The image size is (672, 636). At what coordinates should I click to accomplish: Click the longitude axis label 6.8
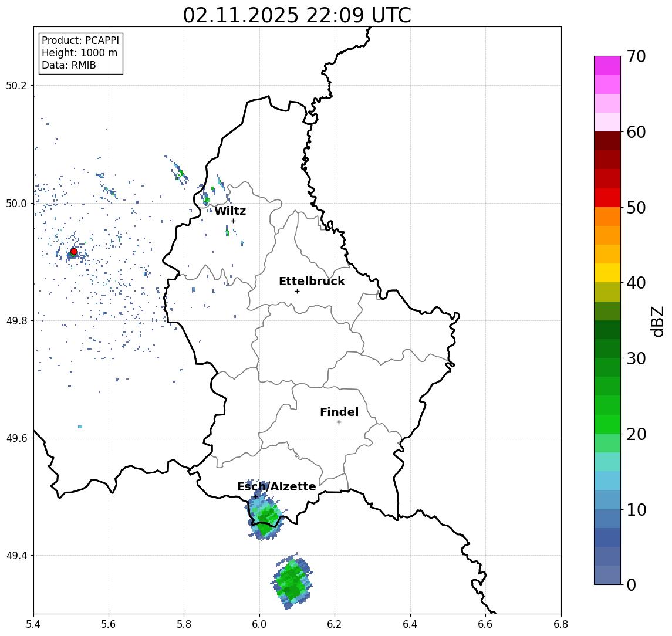560,624
